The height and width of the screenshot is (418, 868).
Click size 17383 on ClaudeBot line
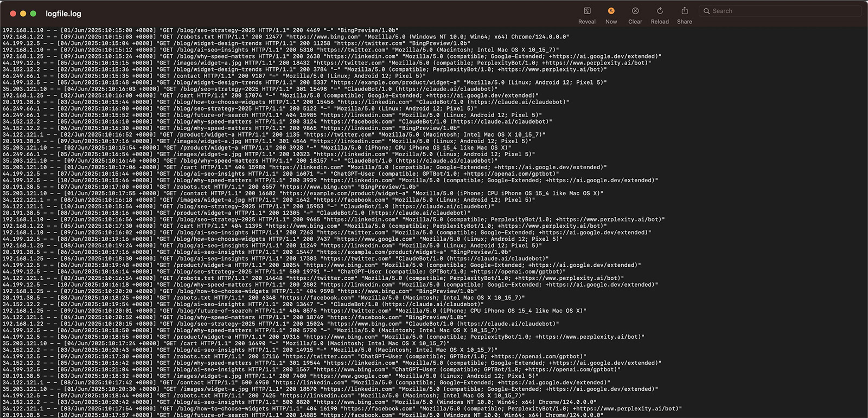[308, 259]
